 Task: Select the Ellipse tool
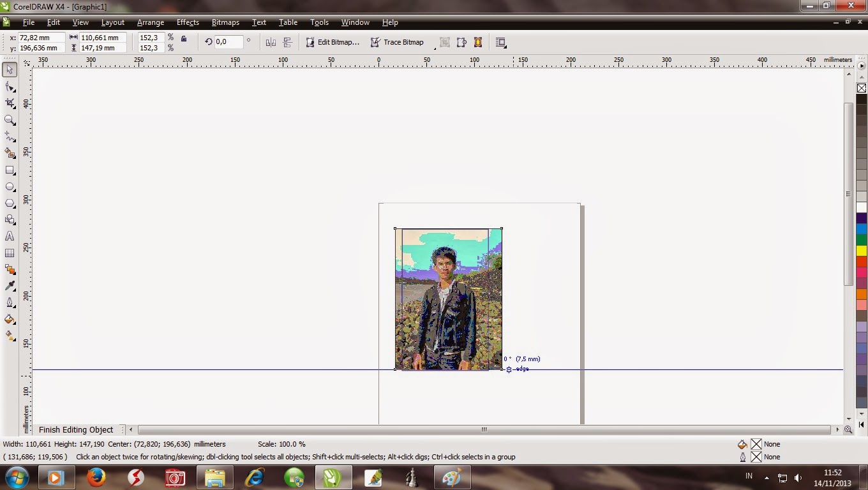(9, 186)
